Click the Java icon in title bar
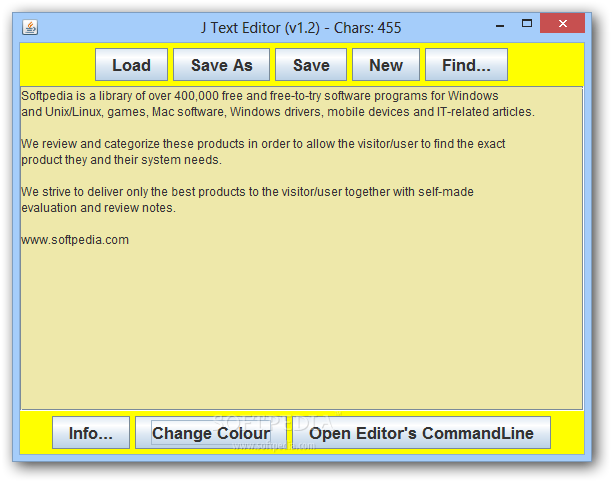The image size is (612, 482). [30, 27]
